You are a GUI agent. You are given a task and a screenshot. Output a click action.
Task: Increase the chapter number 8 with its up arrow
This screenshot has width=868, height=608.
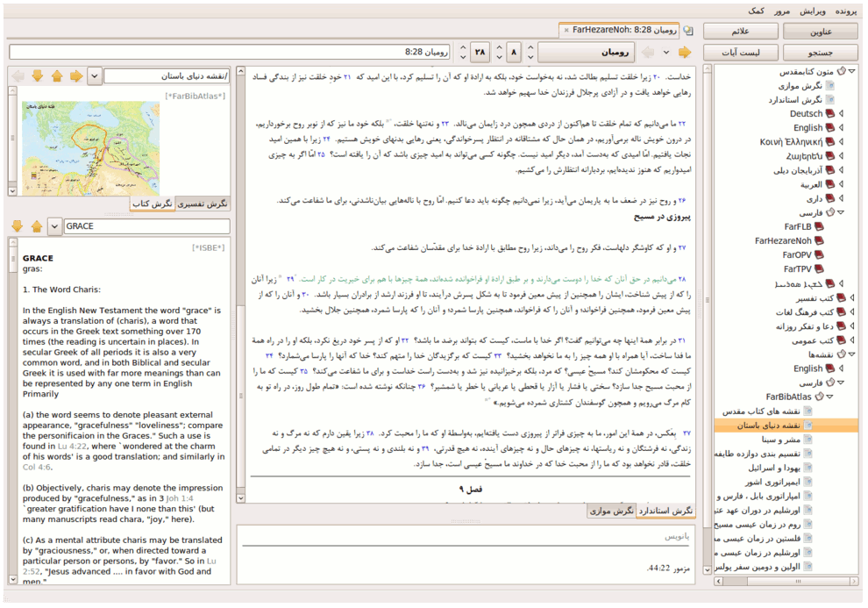point(500,47)
